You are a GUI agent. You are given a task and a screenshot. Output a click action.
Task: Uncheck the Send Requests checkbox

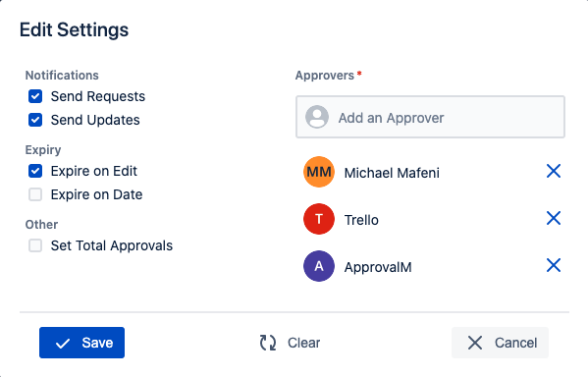coord(35,96)
